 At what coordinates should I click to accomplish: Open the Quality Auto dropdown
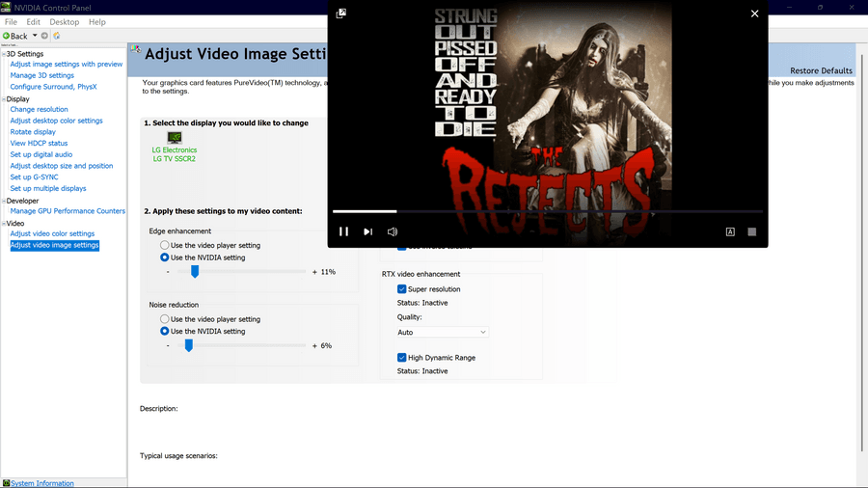[x=443, y=333]
